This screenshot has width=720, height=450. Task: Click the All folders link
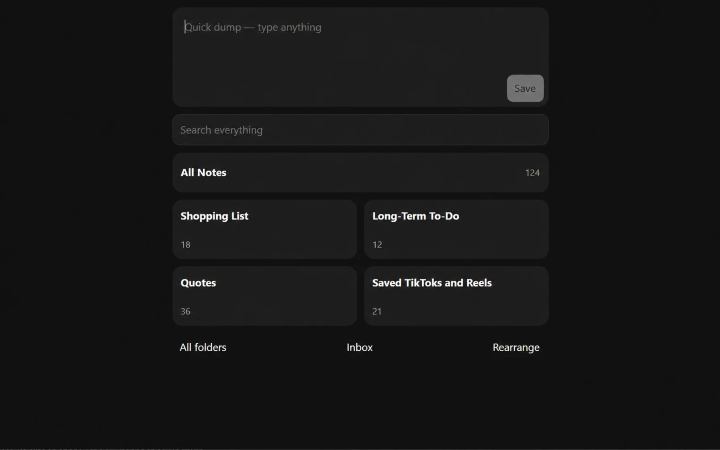coord(203,348)
